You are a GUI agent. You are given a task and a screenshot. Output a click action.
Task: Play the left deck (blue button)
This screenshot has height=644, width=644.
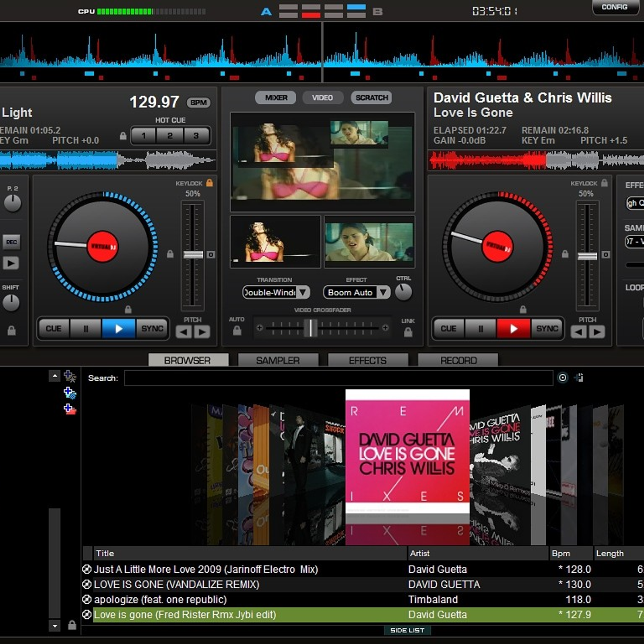(x=118, y=328)
